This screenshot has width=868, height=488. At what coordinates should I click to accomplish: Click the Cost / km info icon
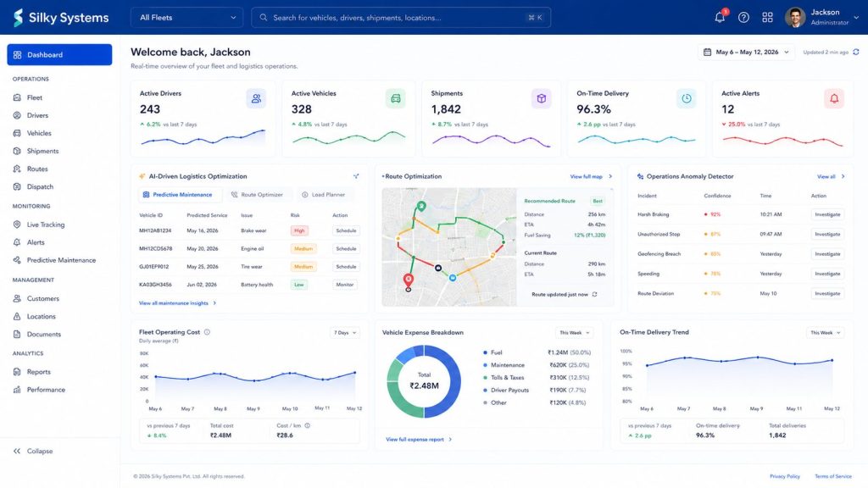[307, 425]
